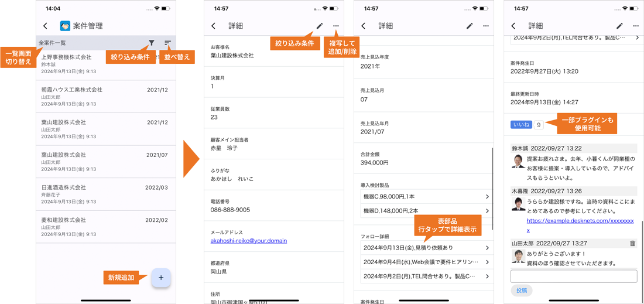Viewport: 644px width, 304px height.
Task: Open the 2024年9月13日(金),見積り依頼あり follow-up row
Action: (x=425, y=248)
